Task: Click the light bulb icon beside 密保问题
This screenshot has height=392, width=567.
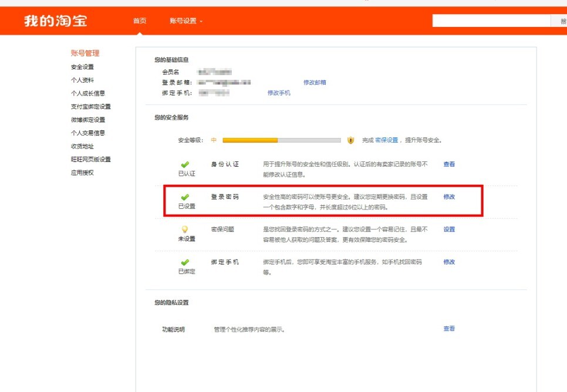Action: [x=185, y=229]
